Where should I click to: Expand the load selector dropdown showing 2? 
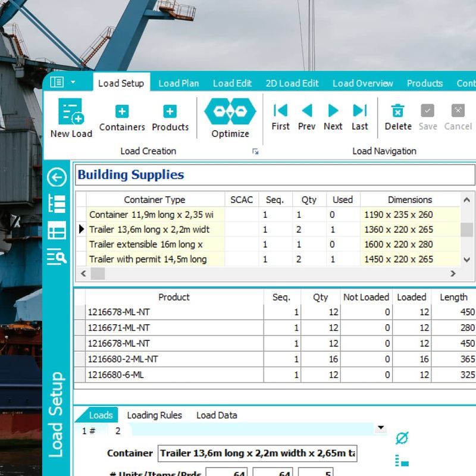click(380, 428)
